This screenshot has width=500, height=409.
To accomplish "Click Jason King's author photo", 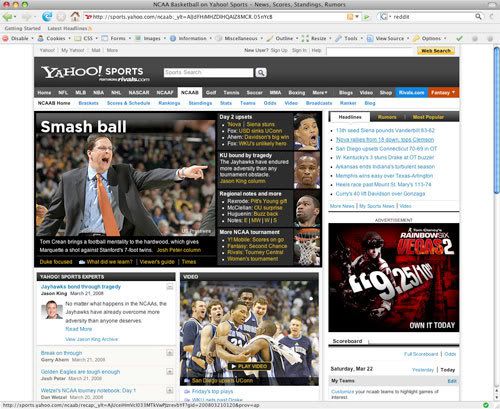I will [52, 310].
